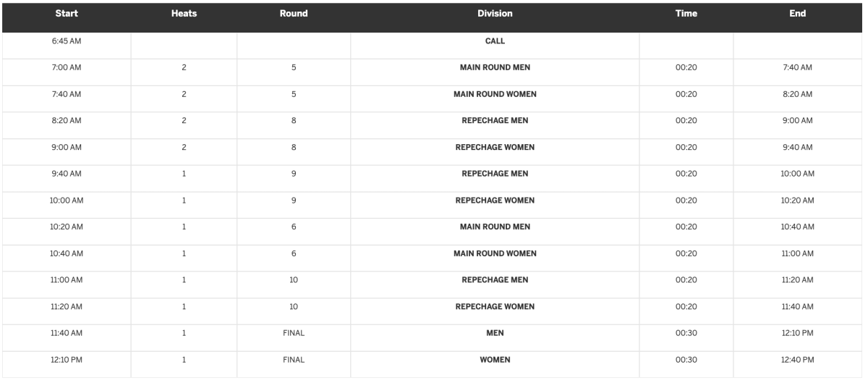Click the Round column header

pyautogui.click(x=294, y=13)
